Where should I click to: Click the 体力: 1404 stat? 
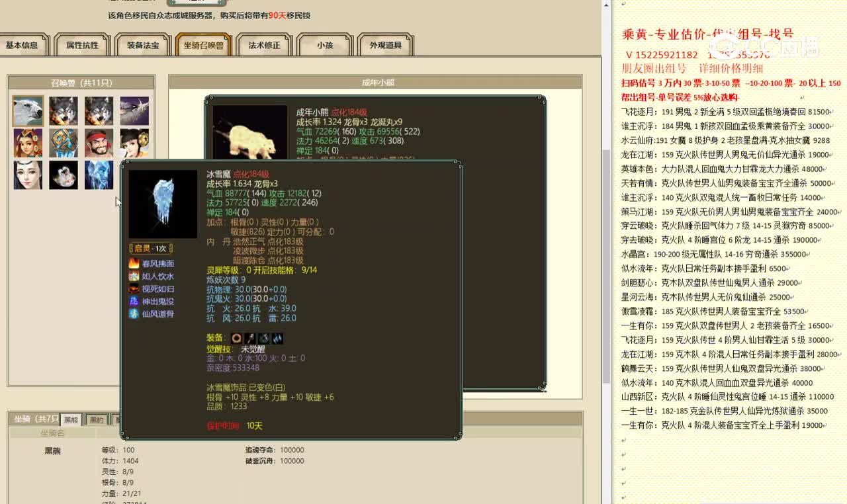pyautogui.click(x=120, y=460)
